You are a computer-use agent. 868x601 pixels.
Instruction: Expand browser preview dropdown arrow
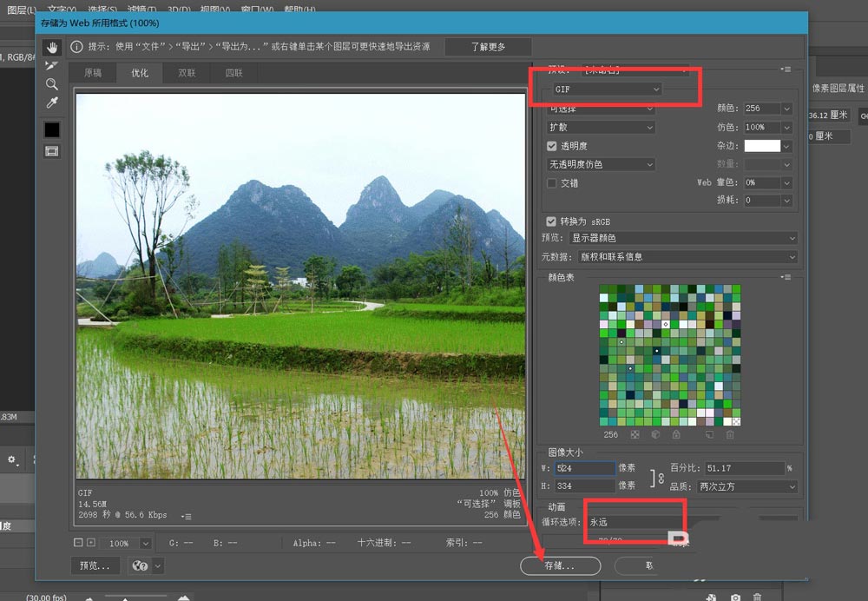pyautogui.click(x=158, y=565)
